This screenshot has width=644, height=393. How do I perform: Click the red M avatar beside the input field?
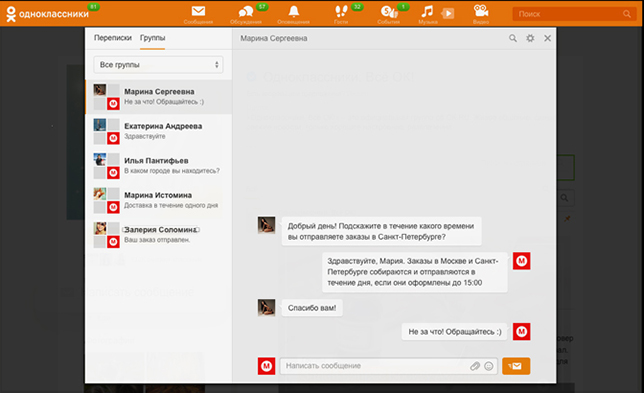267,366
